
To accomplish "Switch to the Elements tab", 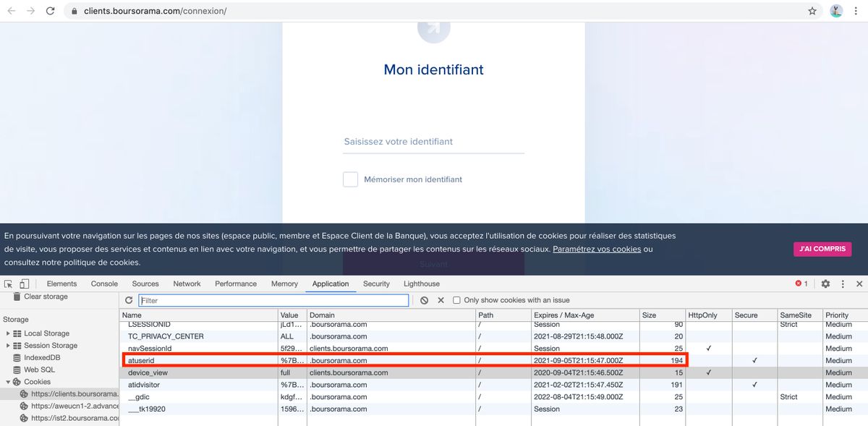I will [61, 284].
